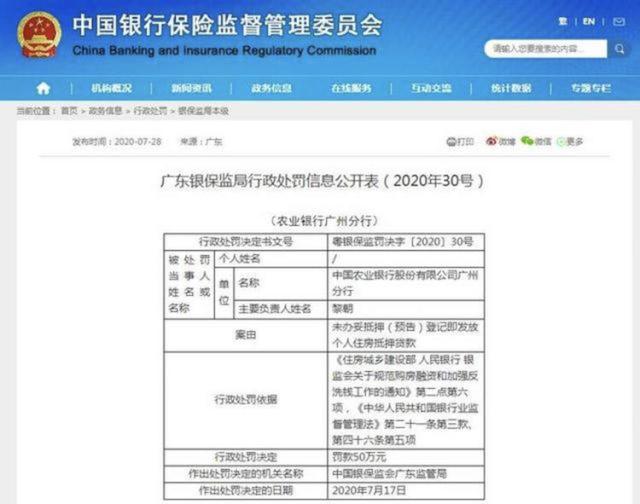Open 新闻资讯 menu
640x504 pixels.
click(x=191, y=88)
